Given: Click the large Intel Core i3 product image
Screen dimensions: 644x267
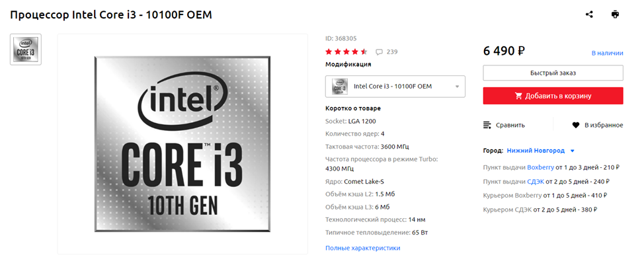Looking at the screenshot, I should [182, 145].
